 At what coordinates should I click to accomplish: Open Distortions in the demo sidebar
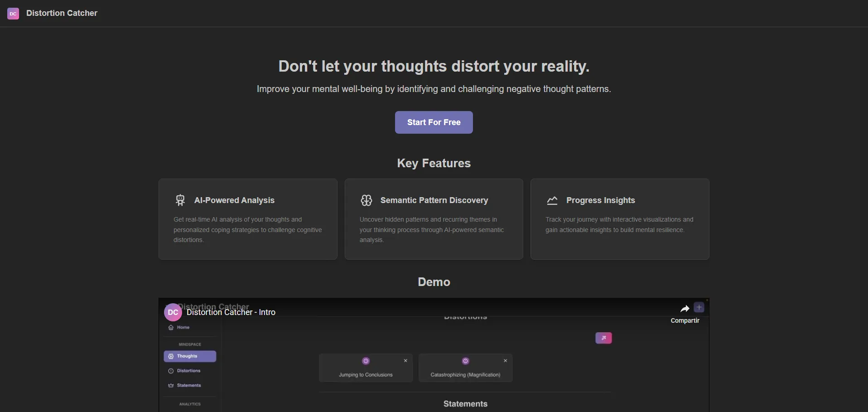click(188, 371)
